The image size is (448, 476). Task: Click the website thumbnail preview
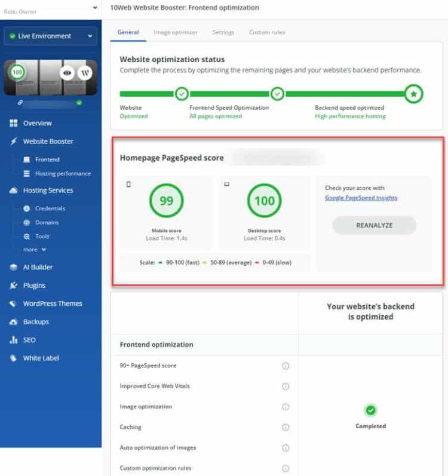tap(50, 78)
